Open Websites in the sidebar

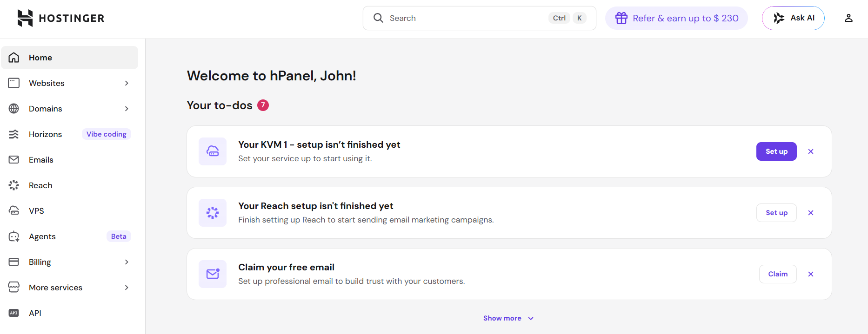pos(70,83)
